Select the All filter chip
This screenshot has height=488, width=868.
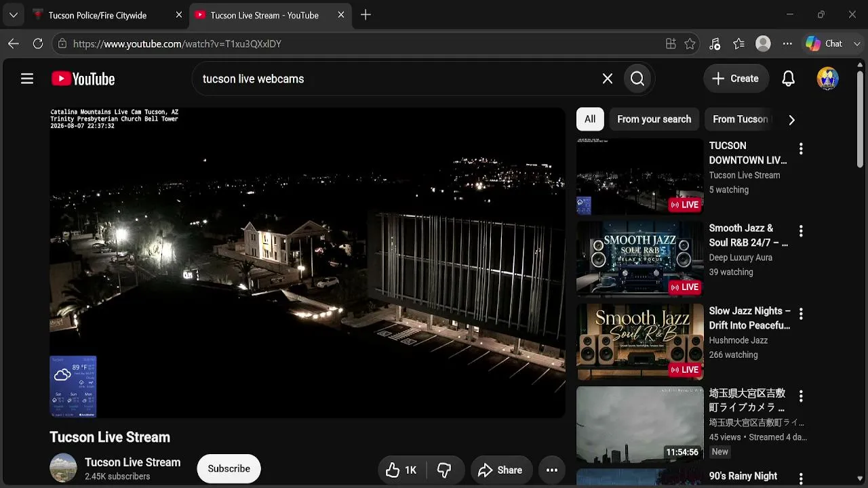590,119
